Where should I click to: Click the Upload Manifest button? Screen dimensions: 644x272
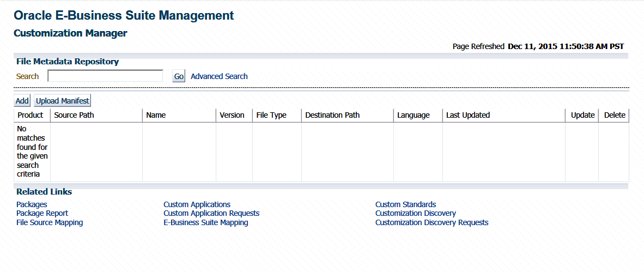tap(63, 101)
